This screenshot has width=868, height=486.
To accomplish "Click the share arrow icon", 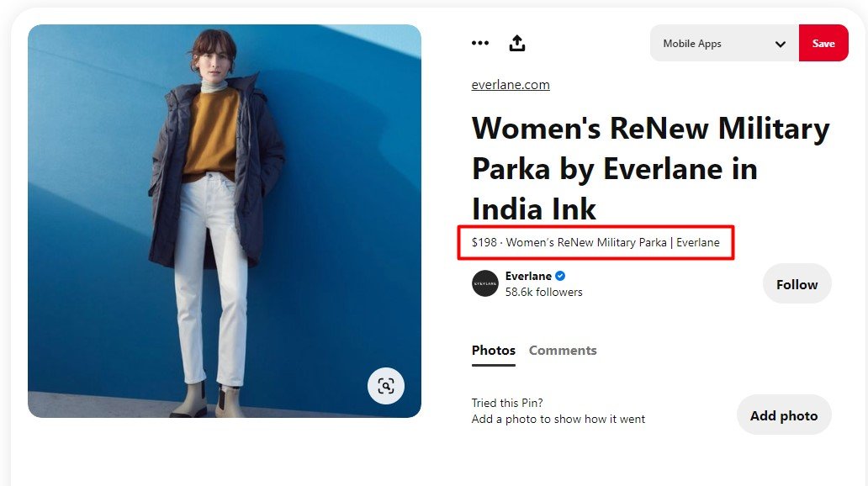I will pos(517,43).
